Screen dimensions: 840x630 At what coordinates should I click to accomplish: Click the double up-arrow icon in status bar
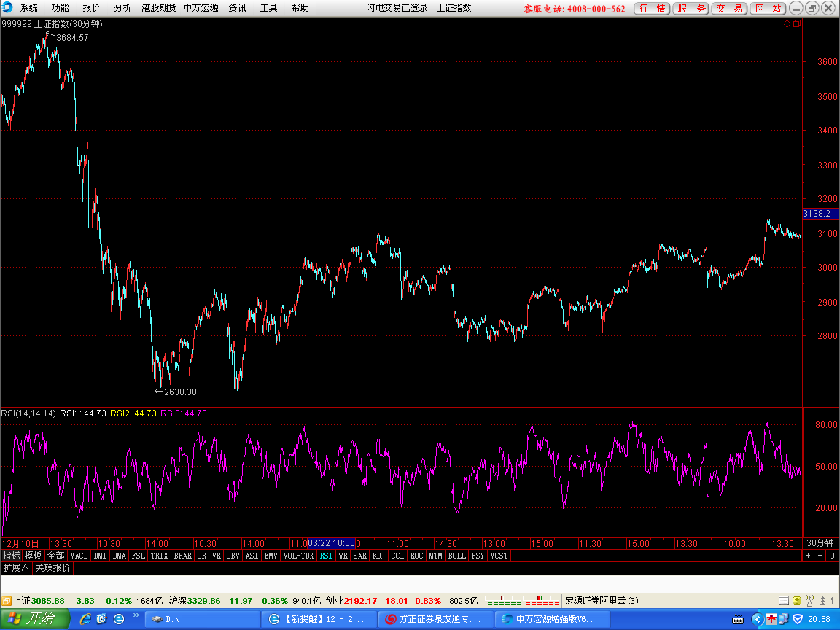822,601
